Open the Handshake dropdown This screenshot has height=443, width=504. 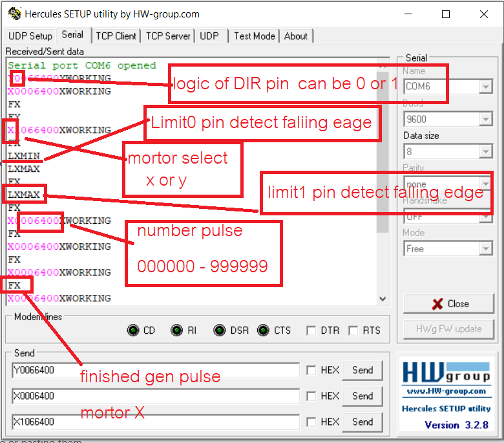pyautogui.click(x=485, y=217)
